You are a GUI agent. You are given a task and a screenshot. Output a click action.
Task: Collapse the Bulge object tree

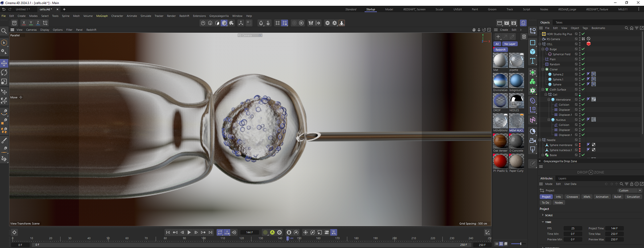click(543, 49)
